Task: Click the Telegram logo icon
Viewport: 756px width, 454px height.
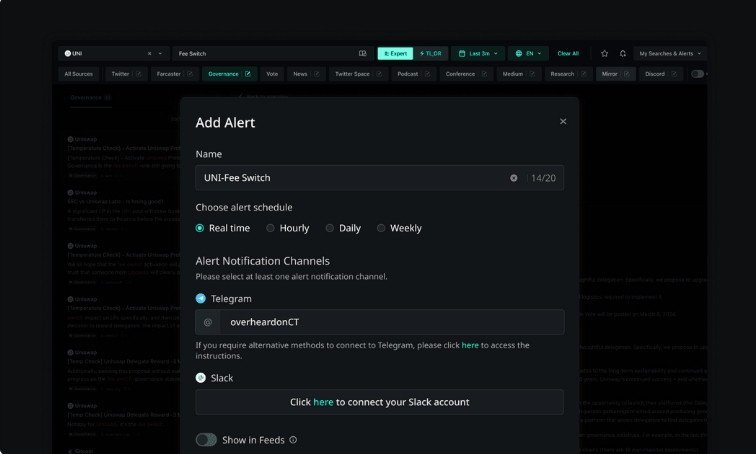Action: [201, 299]
